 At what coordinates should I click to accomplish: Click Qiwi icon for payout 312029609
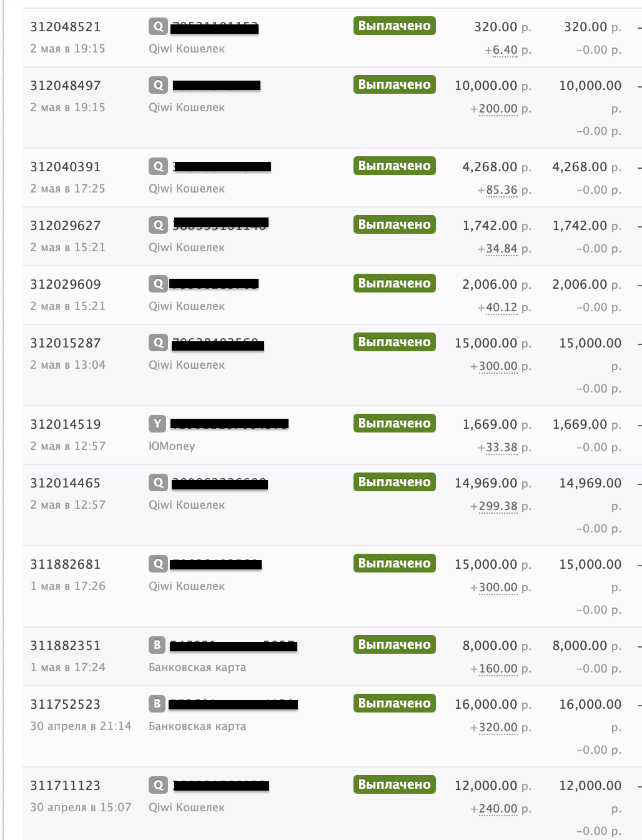click(158, 284)
